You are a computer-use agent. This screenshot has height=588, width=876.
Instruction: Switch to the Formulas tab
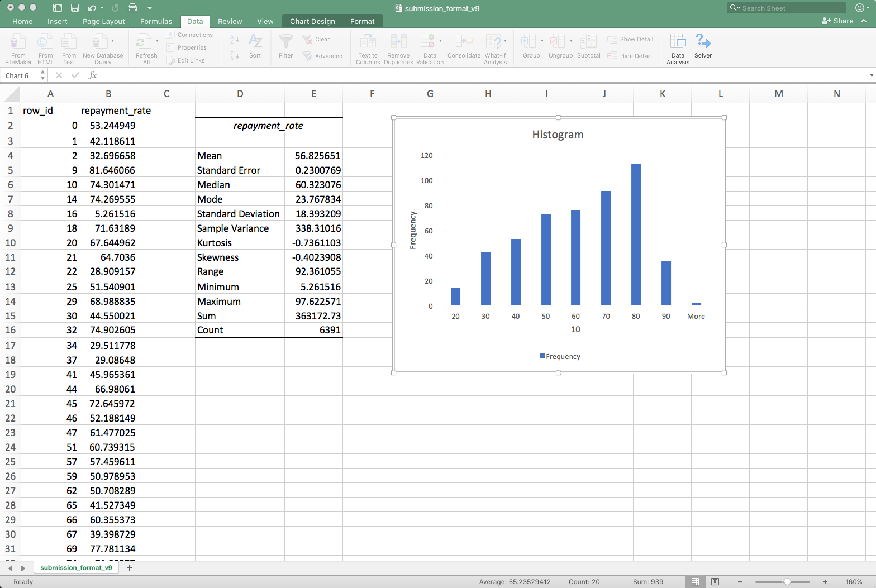(x=156, y=21)
